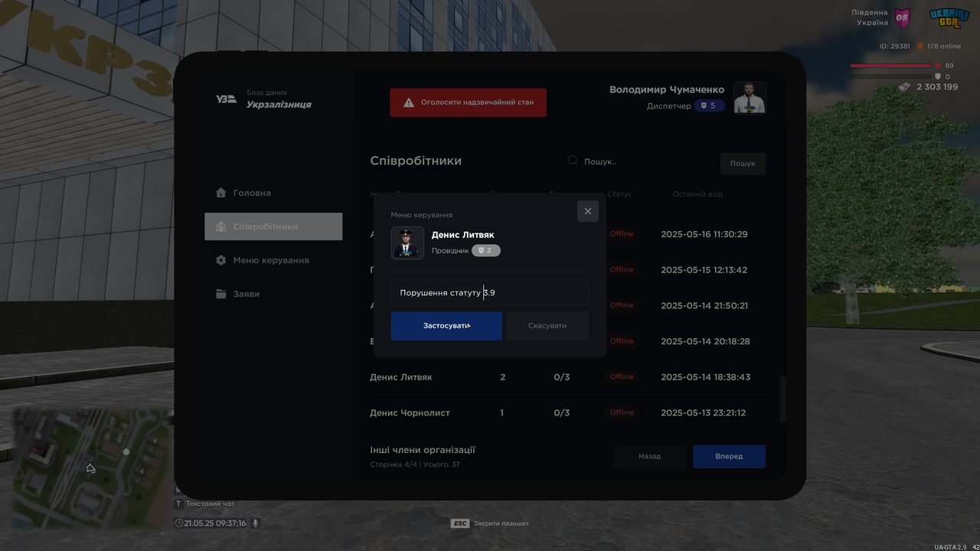The height and width of the screenshot is (551, 980).
Task: Click the Меню керування gear icon
Action: (221, 260)
